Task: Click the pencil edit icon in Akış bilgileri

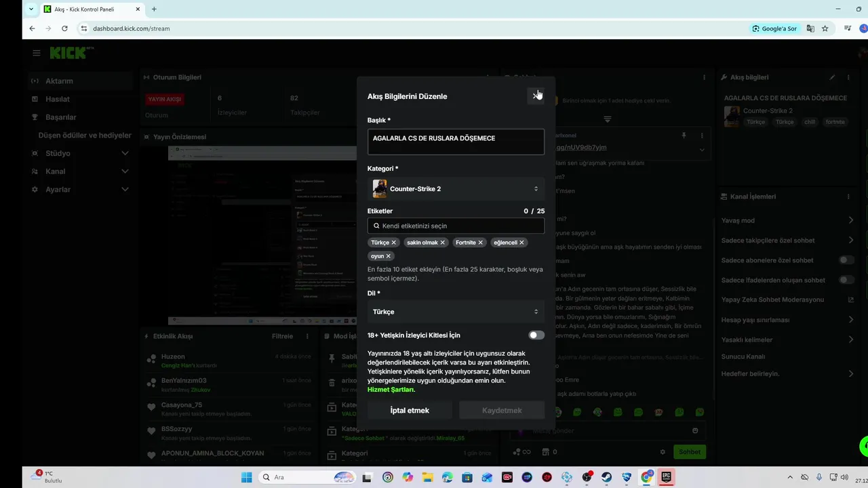Action: [x=832, y=77]
